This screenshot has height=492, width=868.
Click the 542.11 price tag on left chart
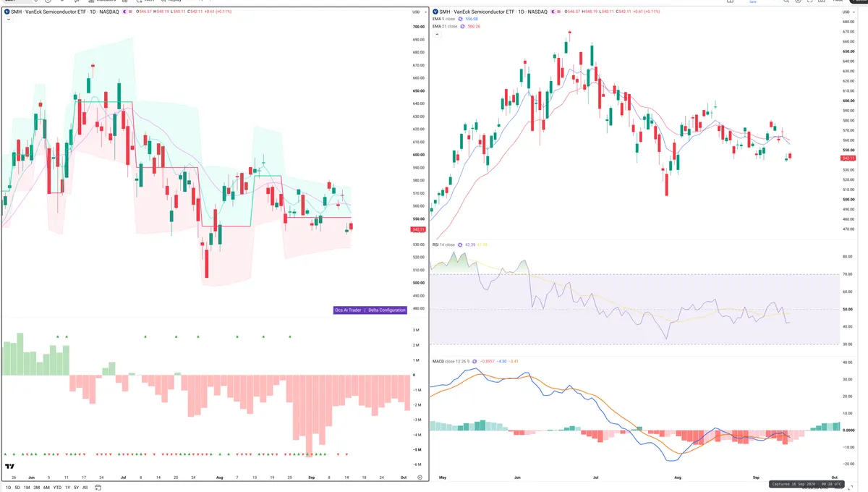(x=418, y=229)
